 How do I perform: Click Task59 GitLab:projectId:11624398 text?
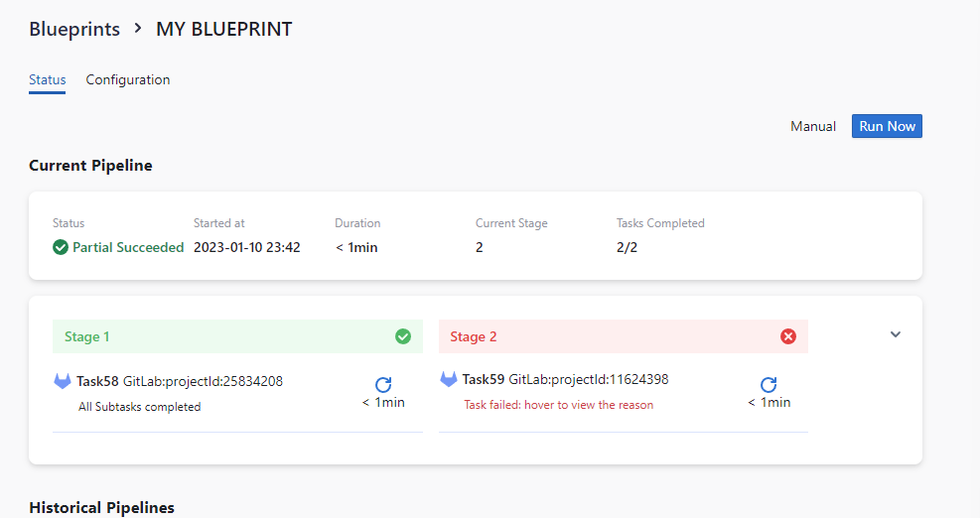(565, 379)
